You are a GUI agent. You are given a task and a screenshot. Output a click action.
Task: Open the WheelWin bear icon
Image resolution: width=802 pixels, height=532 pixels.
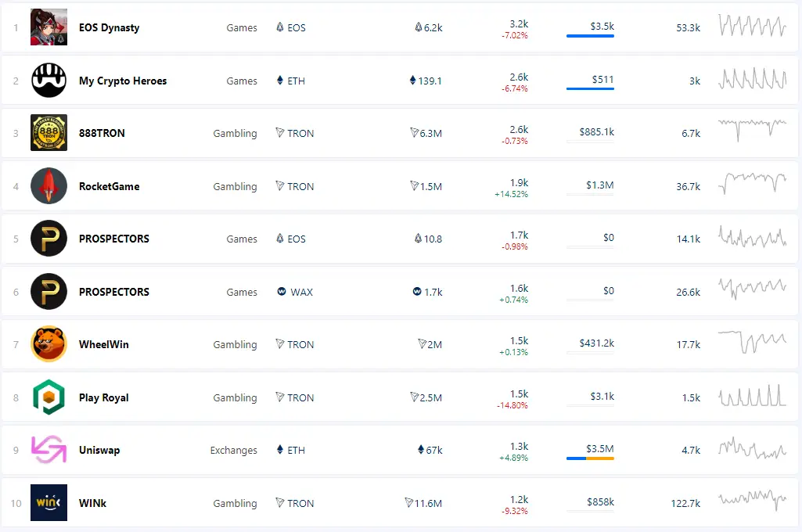(x=49, y=344)
